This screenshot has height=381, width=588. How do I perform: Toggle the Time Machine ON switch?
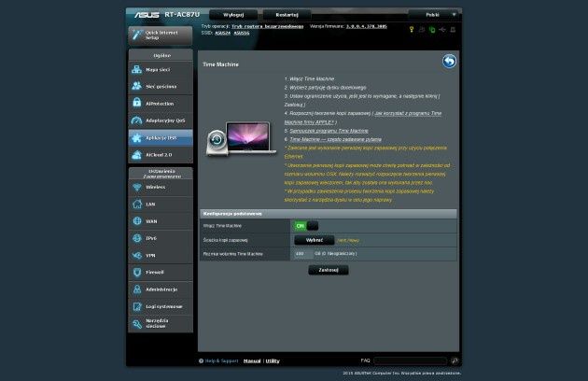tap(306, 226)
